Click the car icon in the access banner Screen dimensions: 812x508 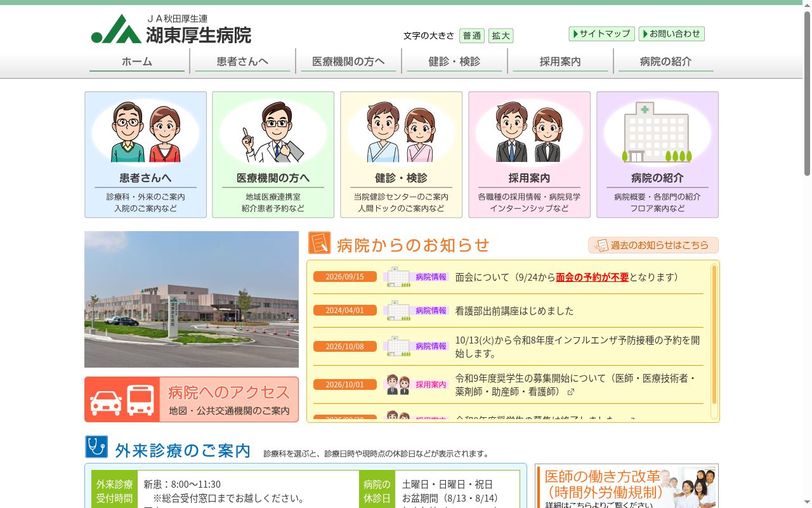click(106, 402)
